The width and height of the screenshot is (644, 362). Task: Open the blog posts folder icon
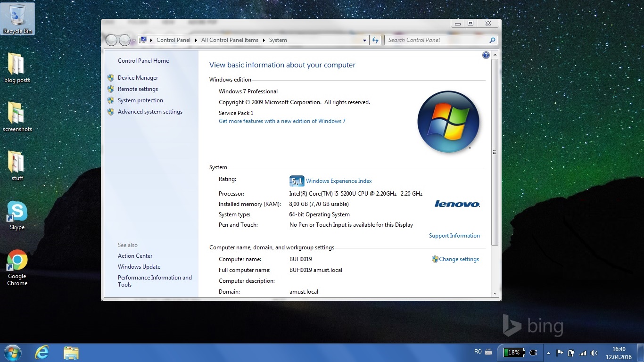(x=17, y=68)
